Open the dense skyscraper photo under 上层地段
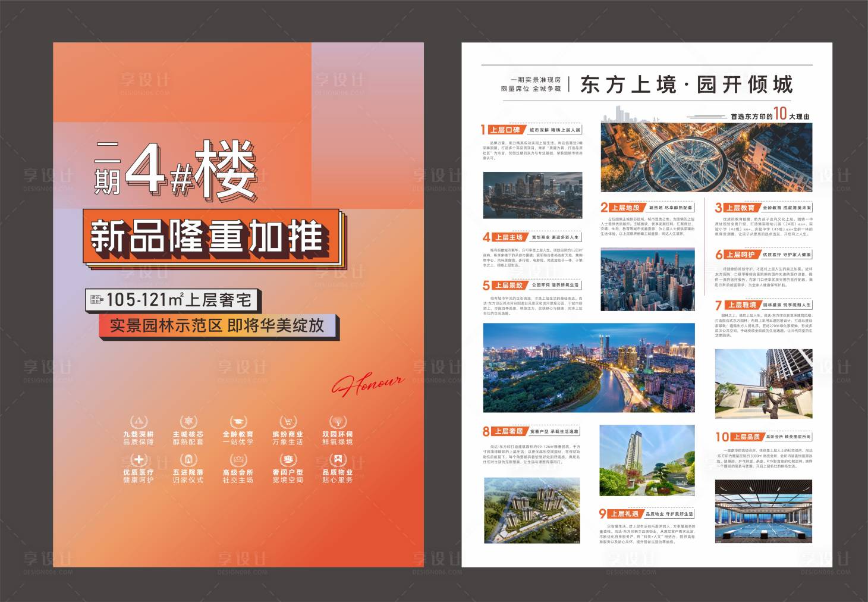Viewport: 868px width, 602px height. (x=647, y=280)
